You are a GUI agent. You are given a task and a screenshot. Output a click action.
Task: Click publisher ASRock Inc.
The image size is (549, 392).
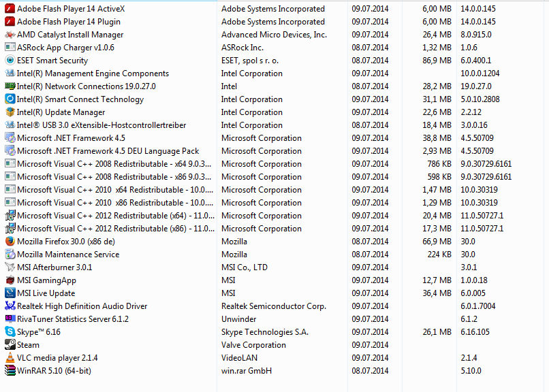pos(242,48)
